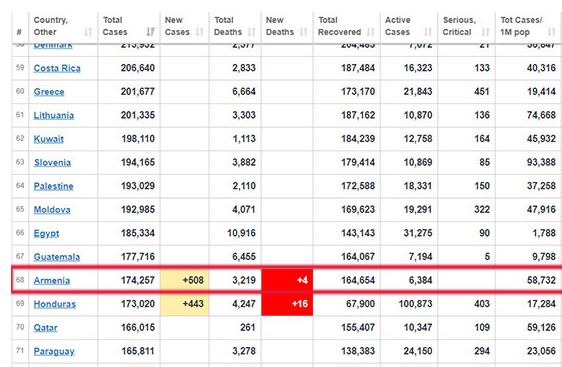This screenshot has width=562, height=367.
Task: Click Armenia's red +4 new deaths cell
Action: [287, 280]
